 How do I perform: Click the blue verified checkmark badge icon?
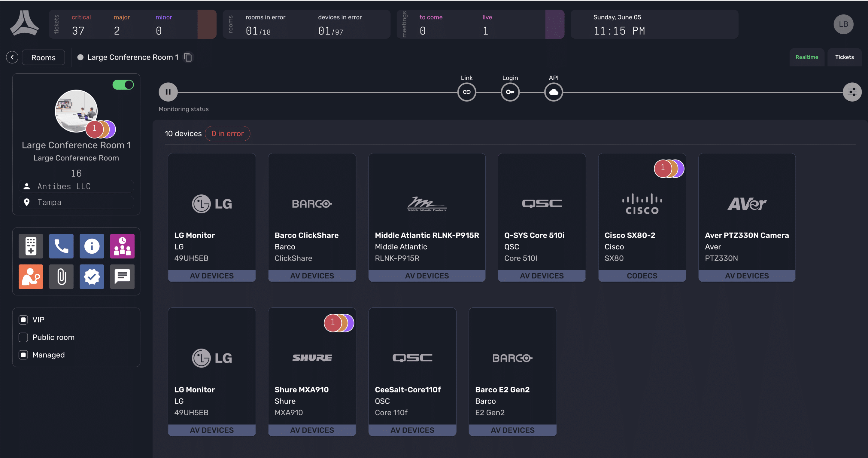coord(92,276)
